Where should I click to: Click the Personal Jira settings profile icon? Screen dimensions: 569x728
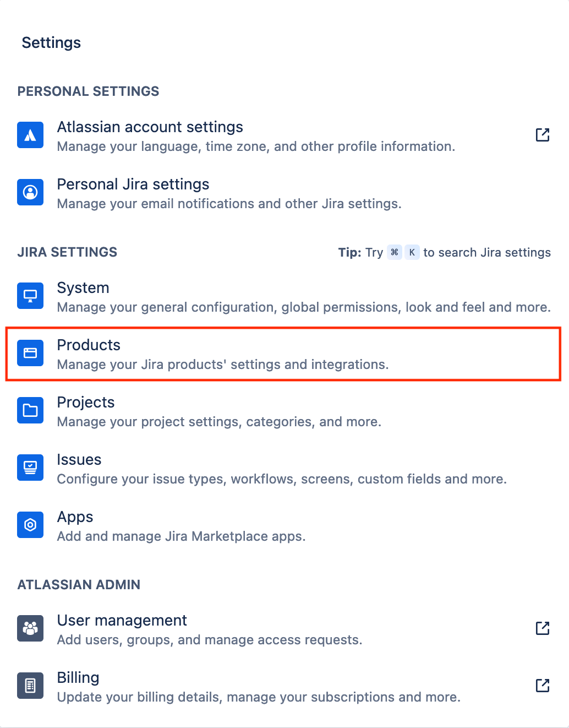pyautogui.click(x=30, y=192)
